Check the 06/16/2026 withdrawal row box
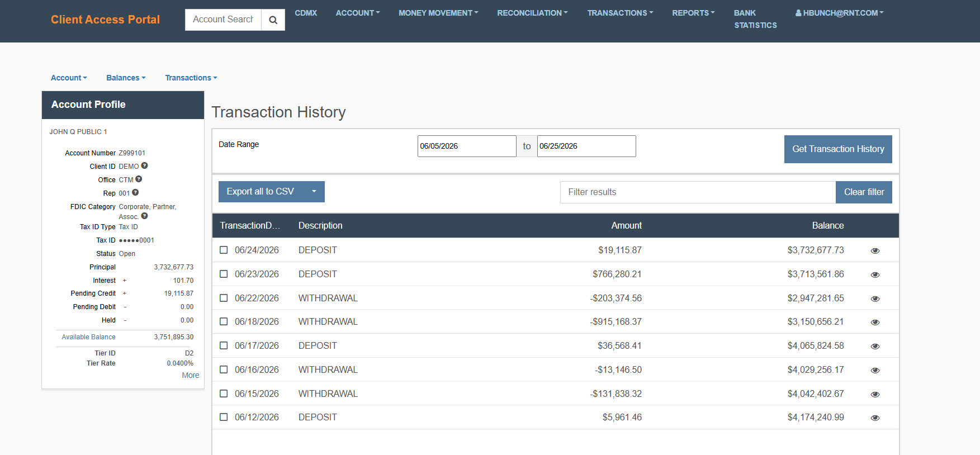The width and height of the screenshot is (980, 455). pos(224,369)
